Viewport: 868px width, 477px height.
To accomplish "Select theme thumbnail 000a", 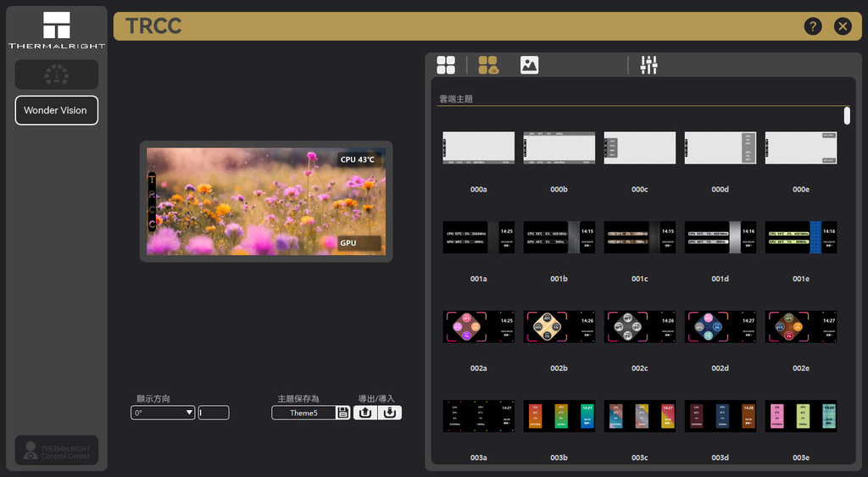I will pos(478,147).
